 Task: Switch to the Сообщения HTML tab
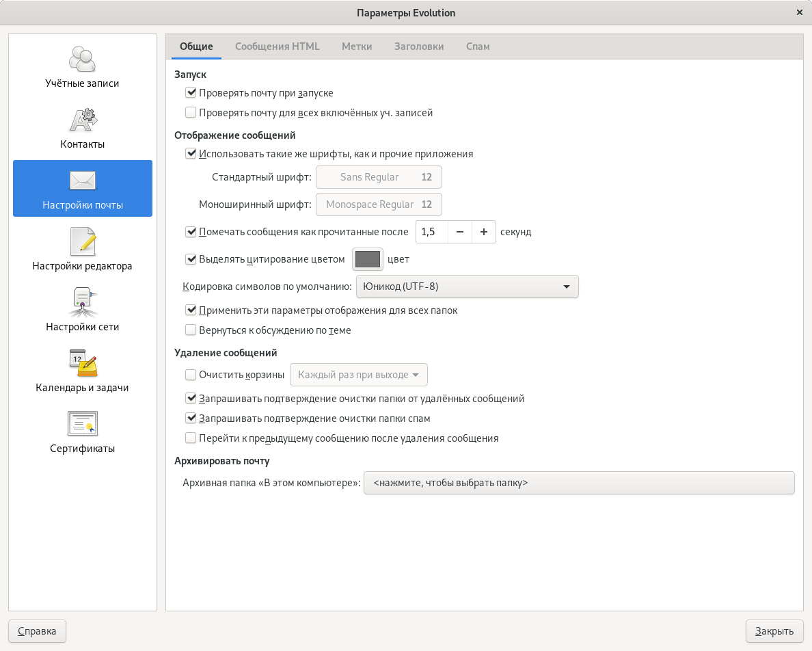click(x=277, y=46)
